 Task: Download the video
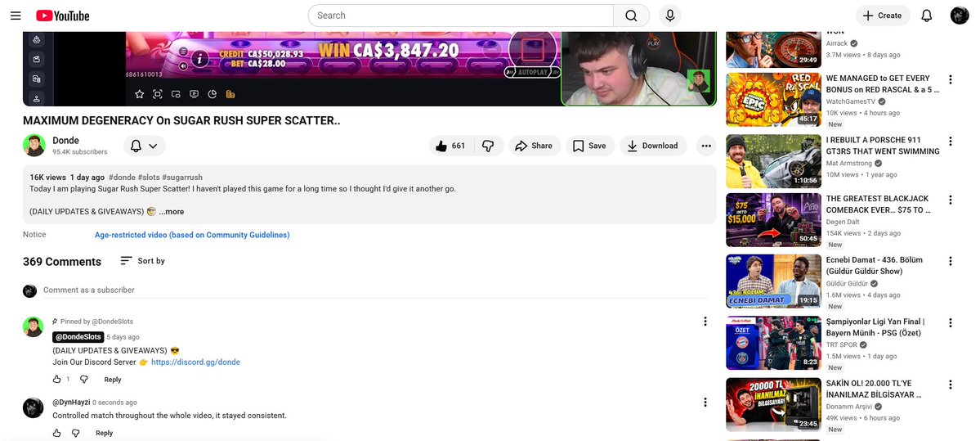pos(653,146)
